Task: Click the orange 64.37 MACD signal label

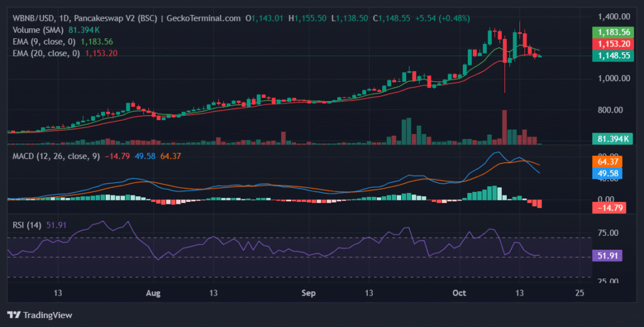Action: click(607, 162)
